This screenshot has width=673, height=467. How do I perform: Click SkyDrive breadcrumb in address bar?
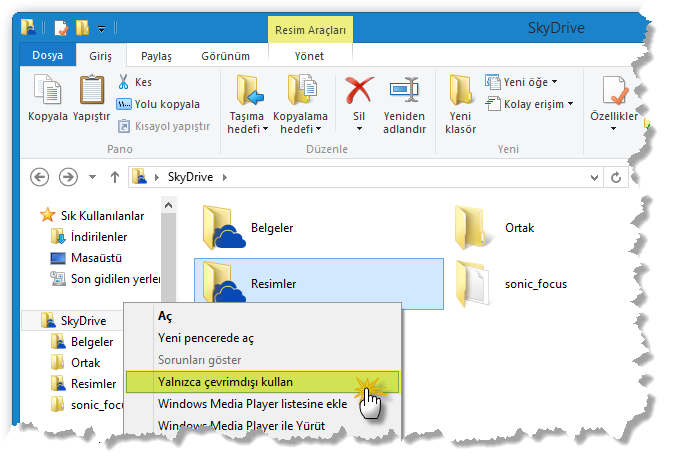tap(190, 177)
